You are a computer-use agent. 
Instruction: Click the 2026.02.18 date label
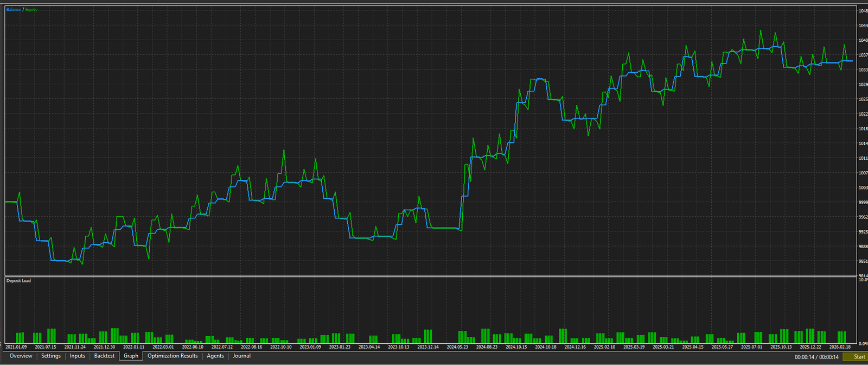840,347
